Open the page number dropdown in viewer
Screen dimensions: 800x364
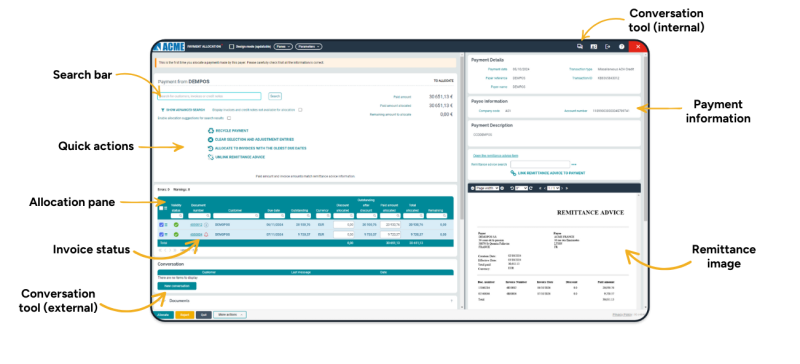coord(554,188)
